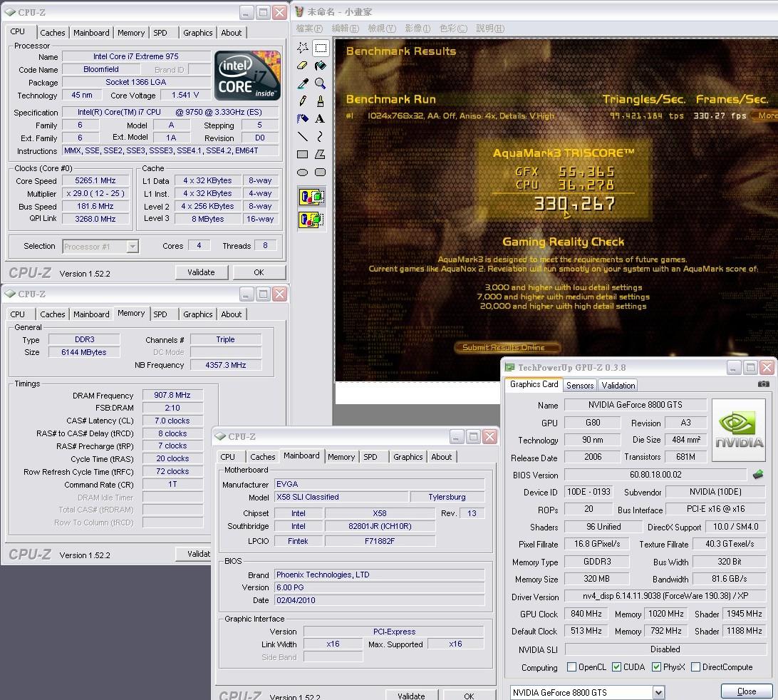Click the motherboard model X58 SLI Classified
The width and height of the screenshot is (778, 700).
(x=341, y=496)
